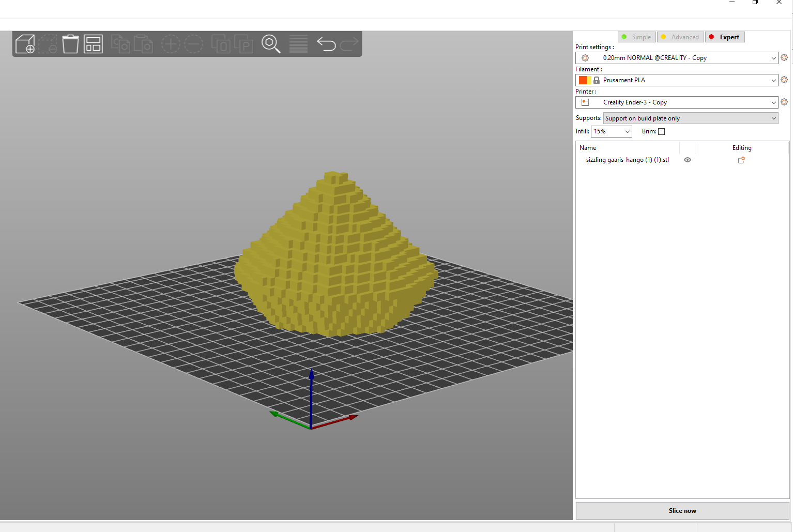
Task: Enable the Brim checkbox
Action: (x=661, y=131)
